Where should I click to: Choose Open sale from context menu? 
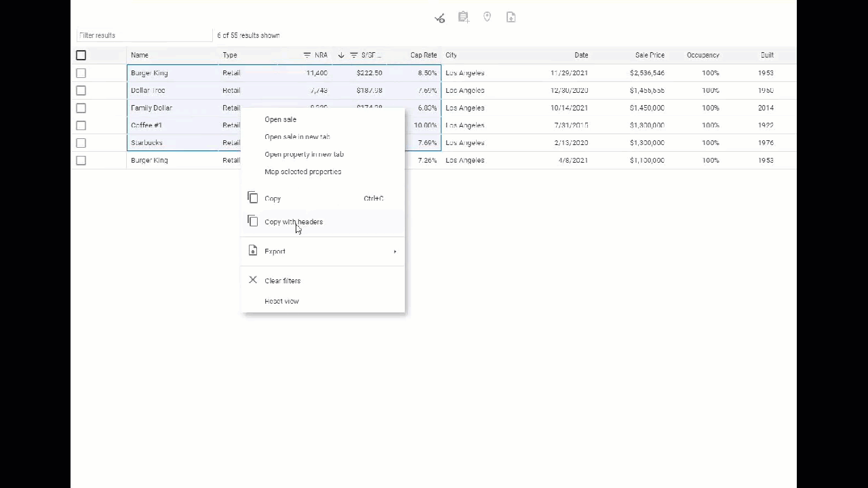(x=280, y=119)
